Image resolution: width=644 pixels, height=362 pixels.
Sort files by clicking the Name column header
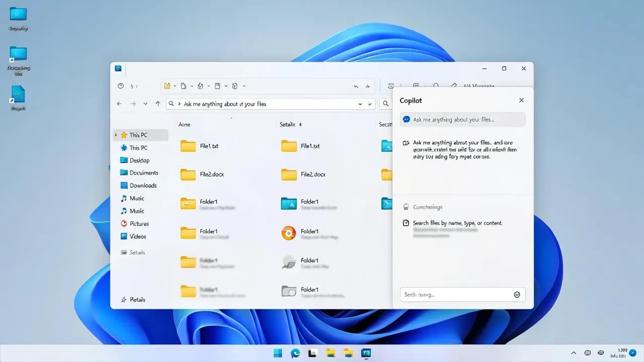[184, 124]
